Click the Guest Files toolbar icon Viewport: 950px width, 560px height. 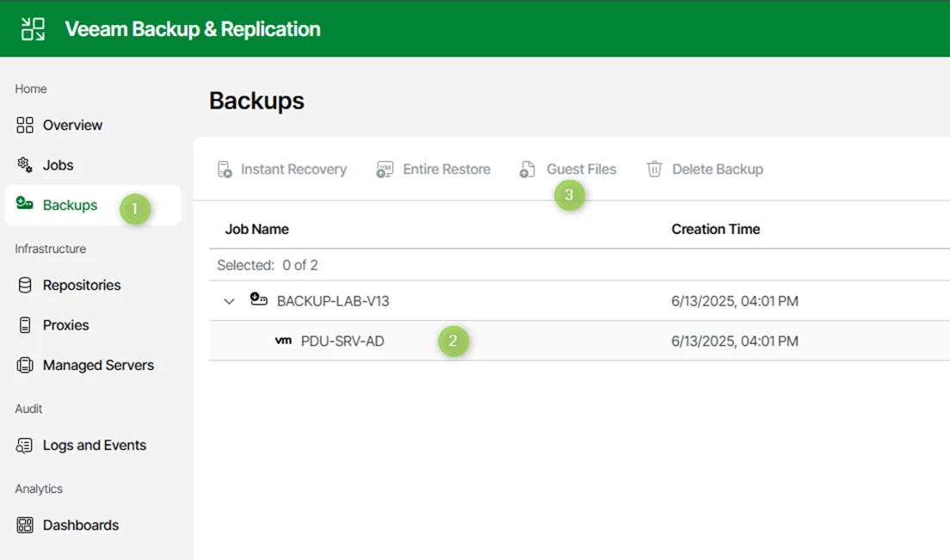(x=527, y=169)
